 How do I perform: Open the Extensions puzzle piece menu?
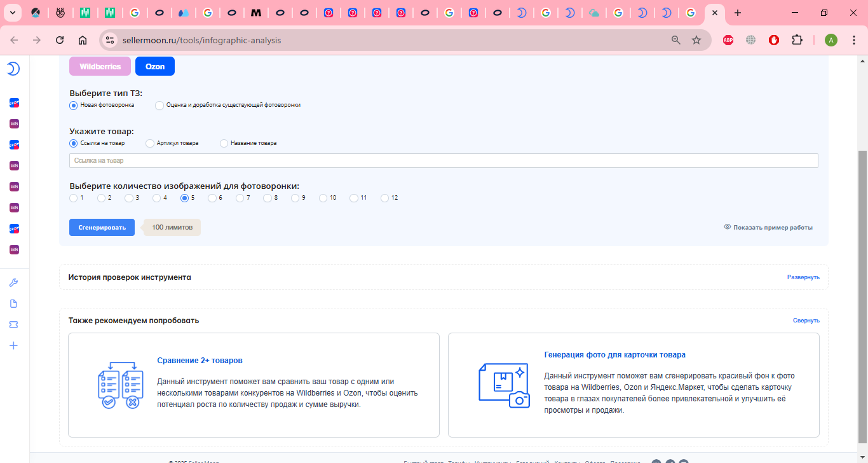click(x=797, y=40)
